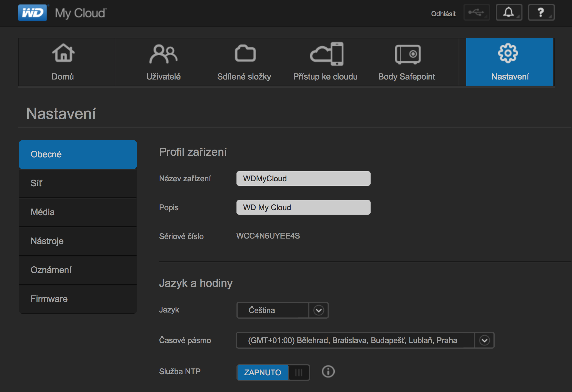
Task: Click the Odhlásit logout link
Action: [x=443, y=14]
